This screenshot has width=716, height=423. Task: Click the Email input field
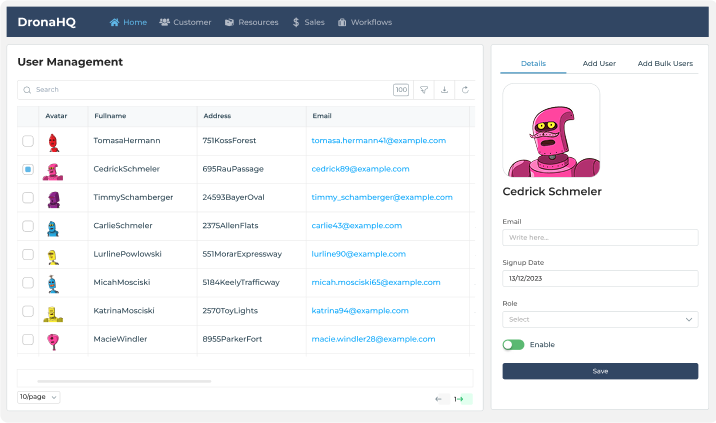[600, 238]
